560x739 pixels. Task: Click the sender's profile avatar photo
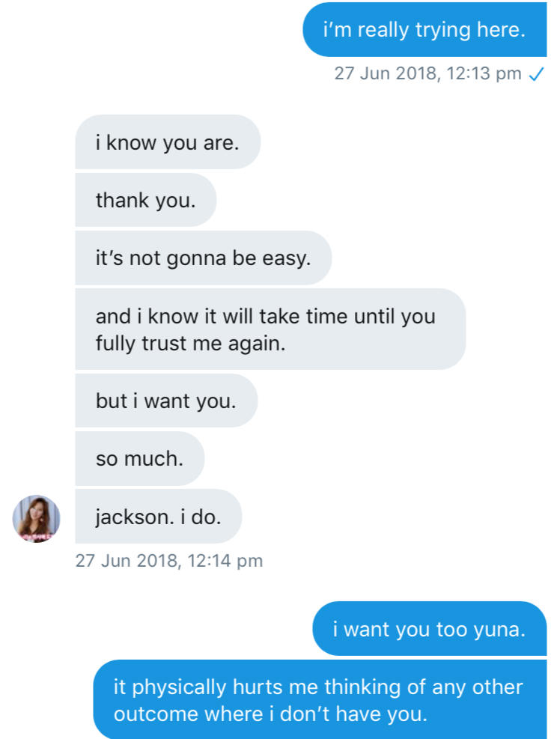tap(36, 518)
